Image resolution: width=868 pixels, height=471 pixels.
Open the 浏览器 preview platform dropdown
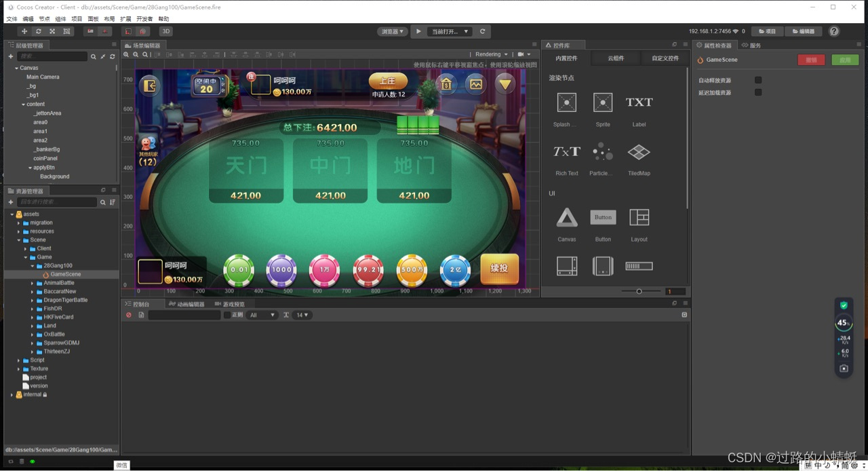coord(392,31)
